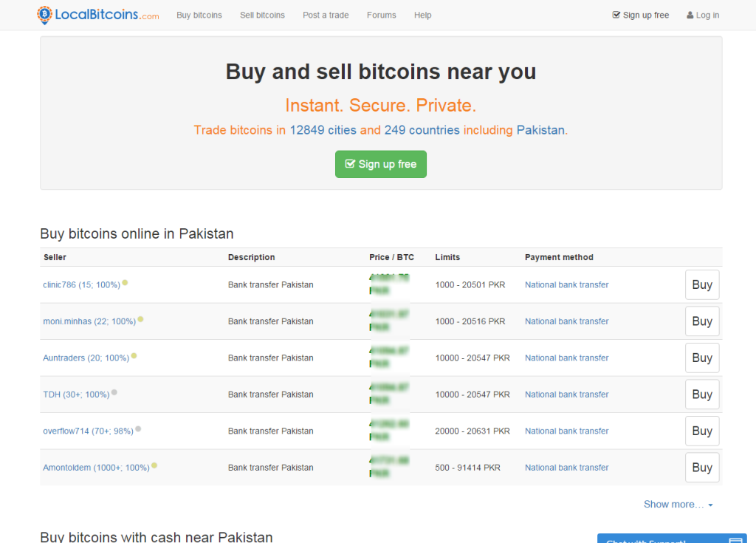Viewport: 756px width, 543px height.
Task: Open seller profile moni.minhas
Action: (x=89, y=321)
